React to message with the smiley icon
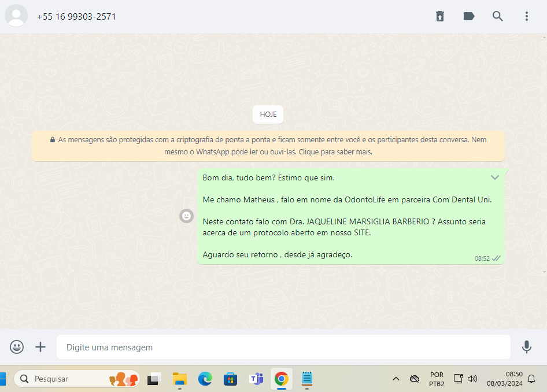 point(186,216)
